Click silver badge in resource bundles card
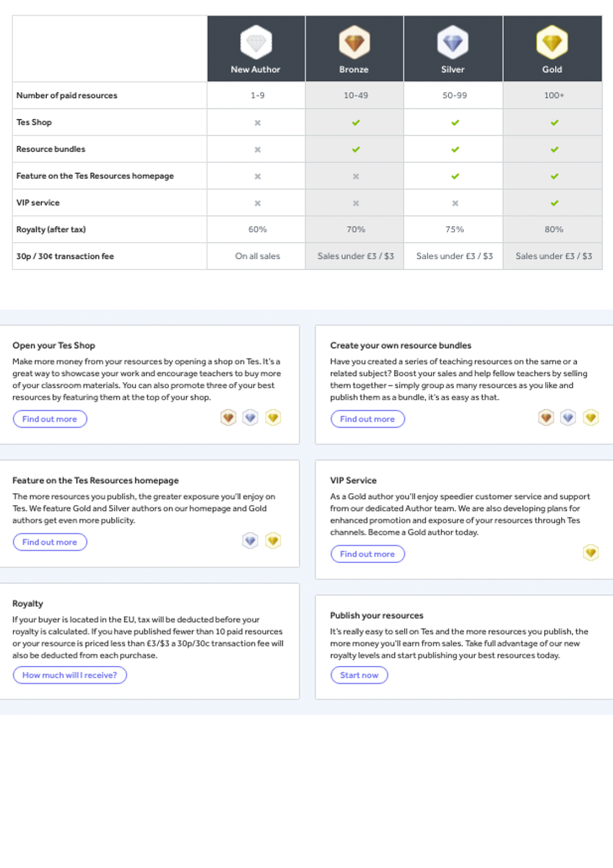613x868 pixels. [568, 418]
